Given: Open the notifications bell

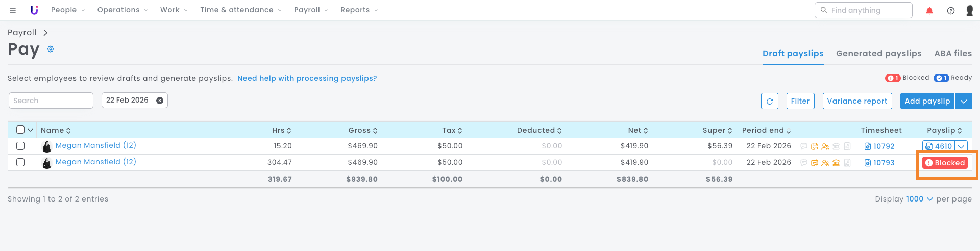Looking at the screenshot, I should [x=929, y=11].
